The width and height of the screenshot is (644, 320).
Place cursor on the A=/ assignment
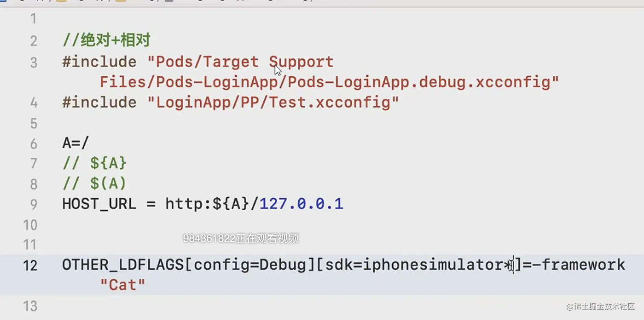pyautogui.click(x=75, y=143)
